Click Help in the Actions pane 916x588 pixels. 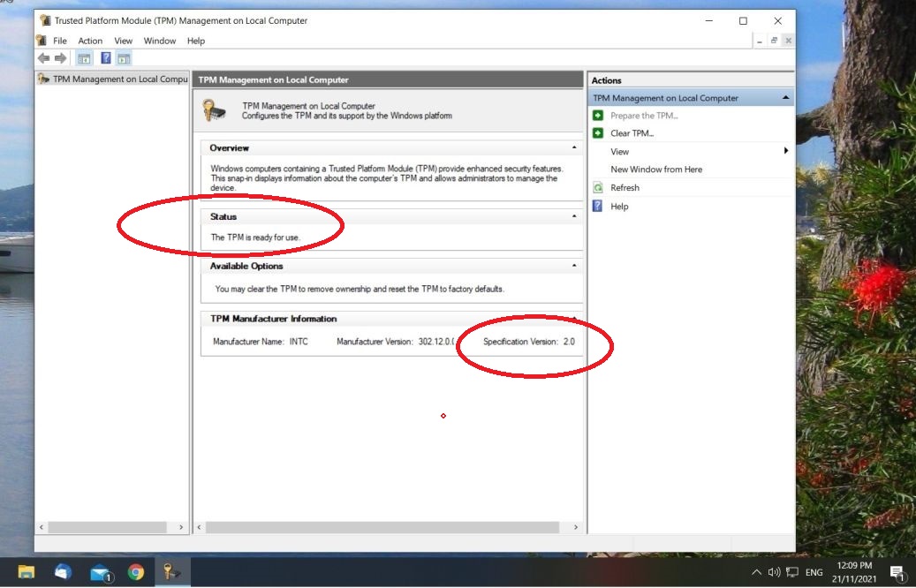click(x=619, y=206)
